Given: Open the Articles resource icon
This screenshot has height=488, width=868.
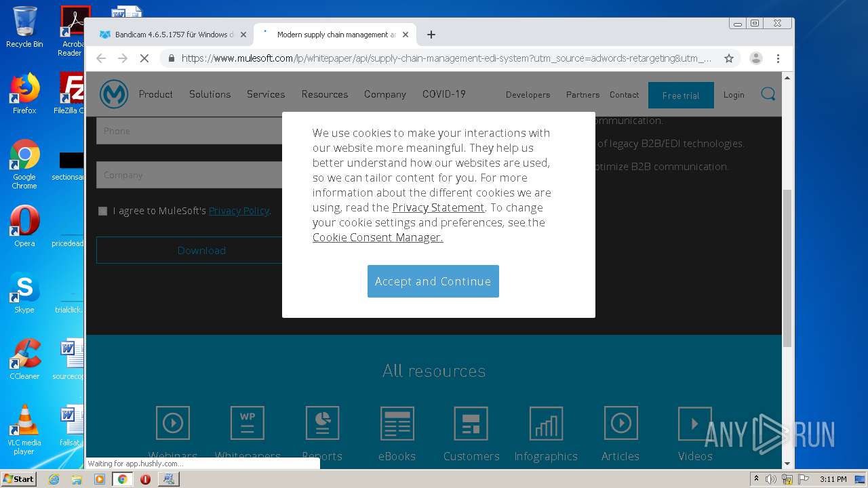Looking at the screenshot, I should pyautogui.click(x=620, y=423).
